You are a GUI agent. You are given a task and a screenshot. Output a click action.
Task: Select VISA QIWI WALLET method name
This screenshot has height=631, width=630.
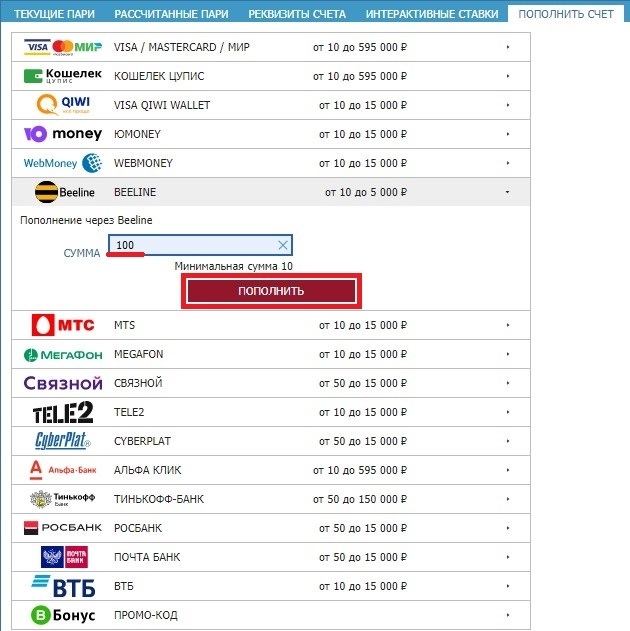[x=162, y=105]
